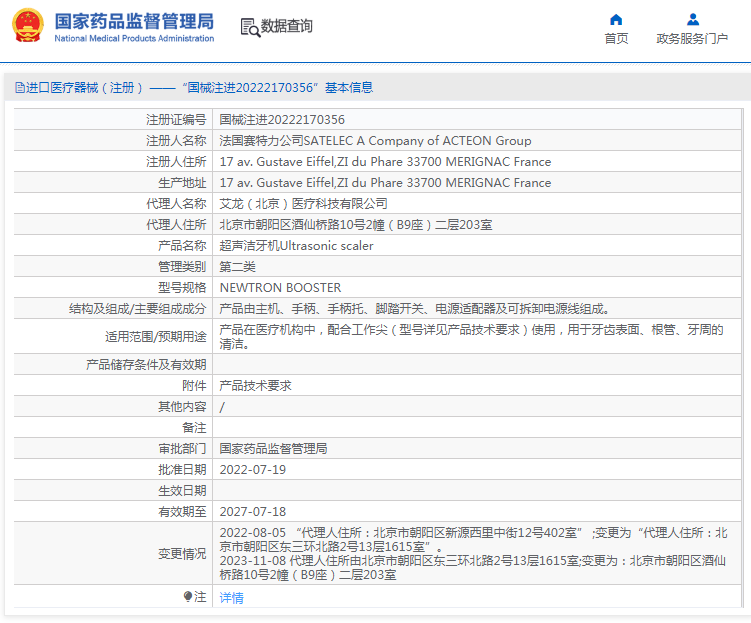Click the 有效期至 row label
751x623 pixels.
182,512
